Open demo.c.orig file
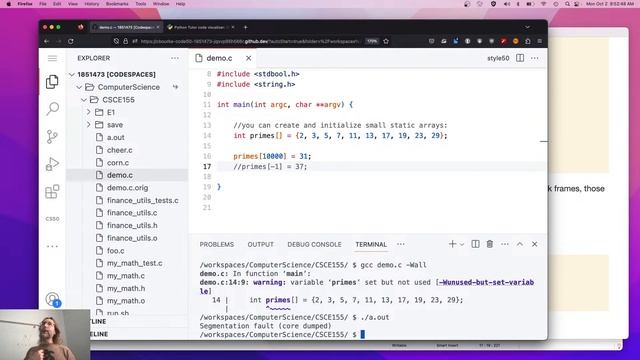Image resolution: width=640 pixels, height=360 pixels. tap(127, 188)
